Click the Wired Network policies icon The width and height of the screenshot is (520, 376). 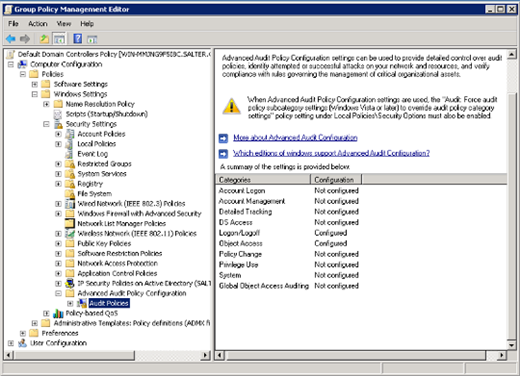pyautogui.click(x=70, y=204)
